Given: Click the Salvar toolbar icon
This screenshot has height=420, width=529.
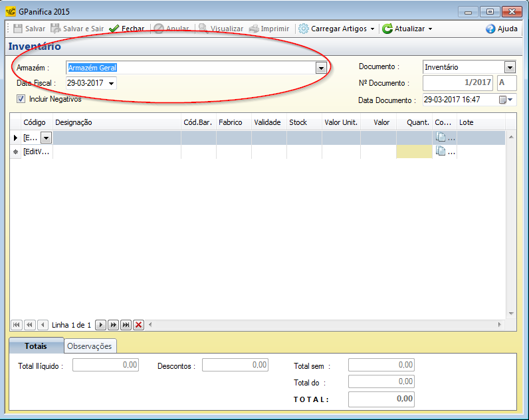Looking at the screenshot, I should pyautogui.click(x=18, y=29).
